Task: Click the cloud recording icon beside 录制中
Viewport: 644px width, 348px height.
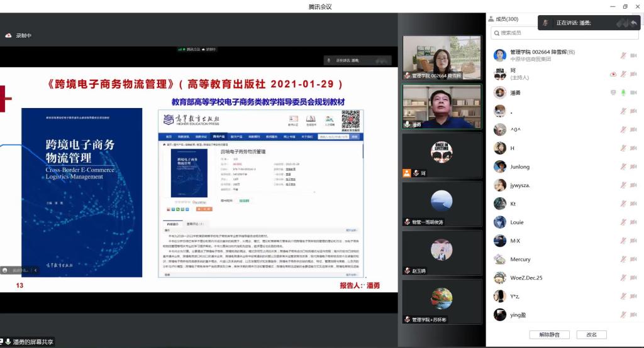Action: tap(8, 36)
